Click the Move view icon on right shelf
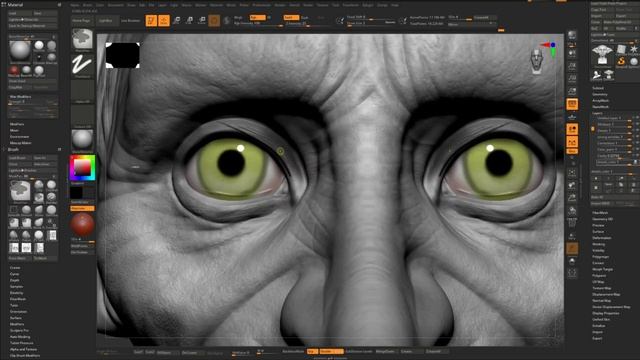 pos(572,185)
